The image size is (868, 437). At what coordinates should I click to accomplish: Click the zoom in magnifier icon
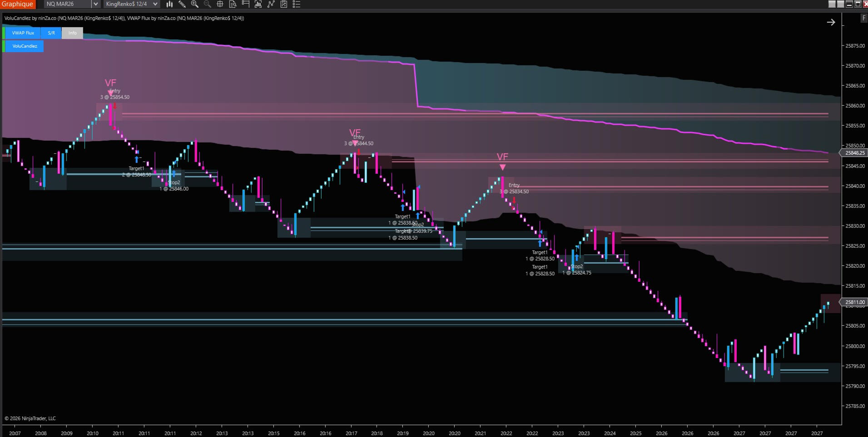click(x=194, y=4)
